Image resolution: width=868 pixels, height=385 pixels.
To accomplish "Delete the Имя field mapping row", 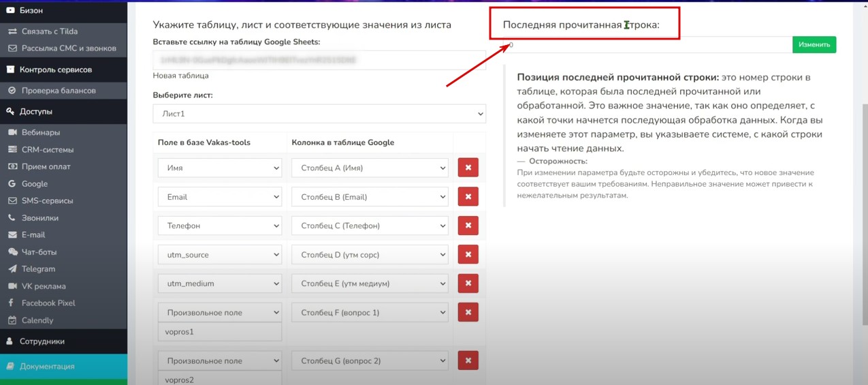I will pos(468,168).
